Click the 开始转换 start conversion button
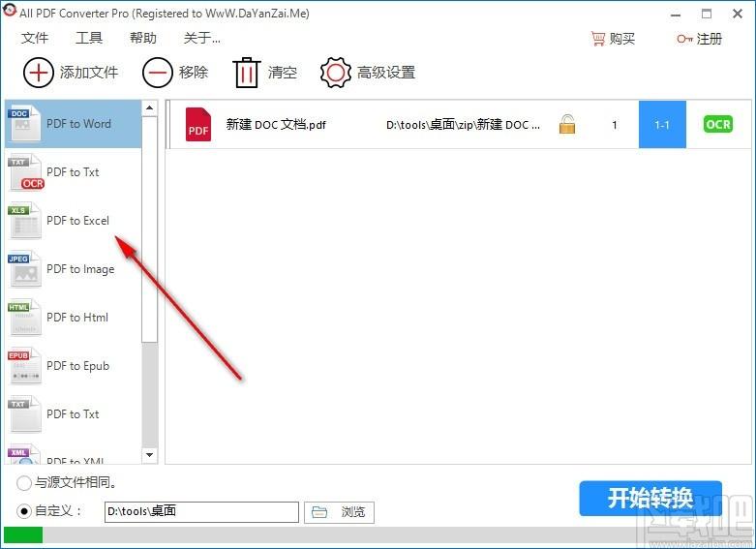 coord(650,499)
